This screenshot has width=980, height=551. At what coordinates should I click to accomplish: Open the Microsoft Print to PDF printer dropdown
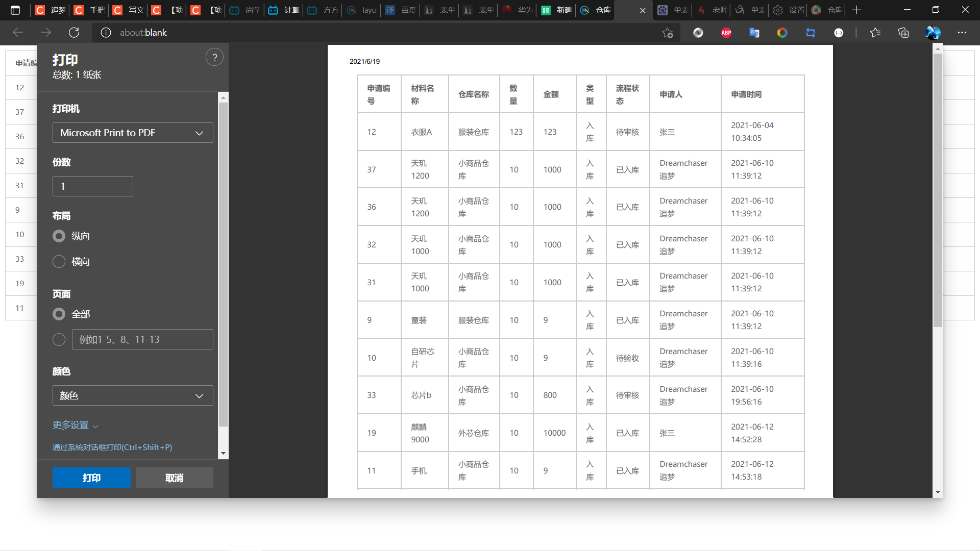[x=133, y=133]
